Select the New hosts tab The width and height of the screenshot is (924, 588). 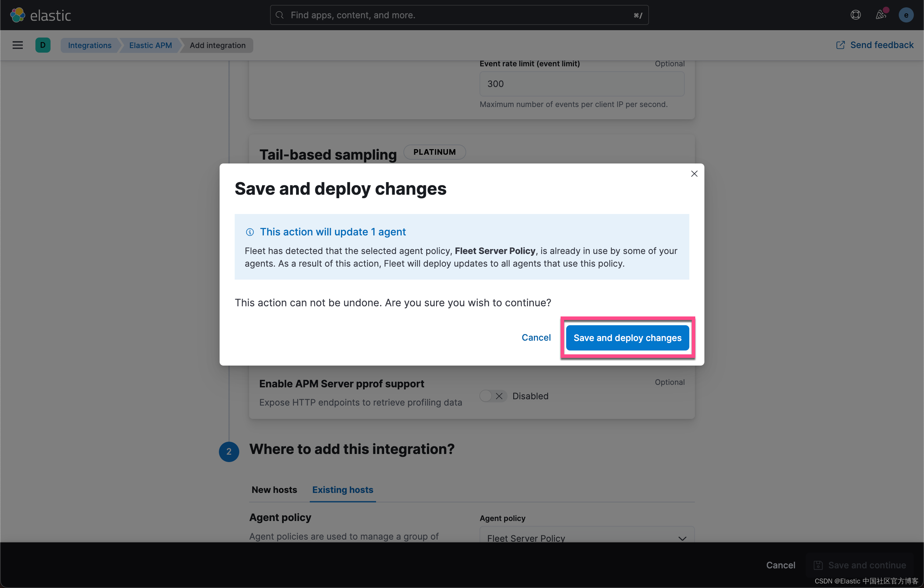coord(273,490)
